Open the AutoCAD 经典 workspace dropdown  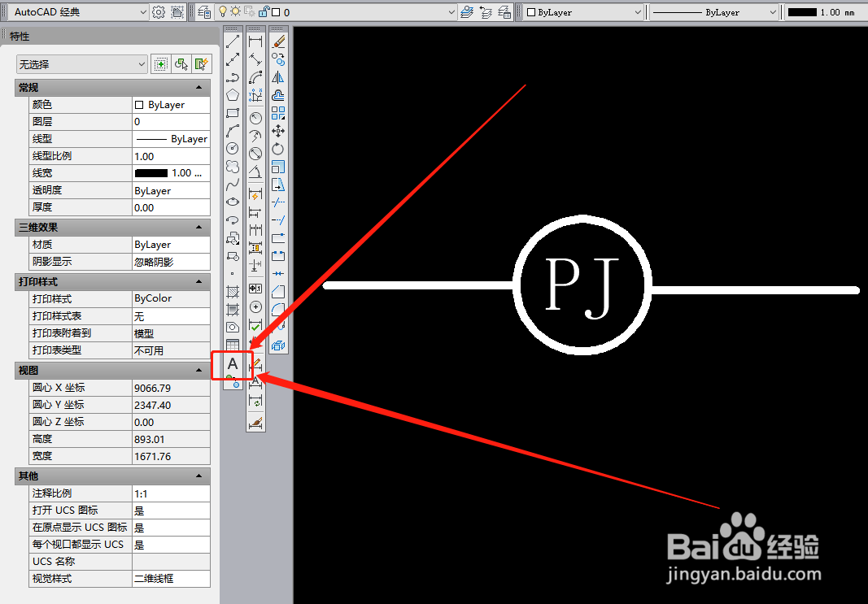tap(79, 11)
